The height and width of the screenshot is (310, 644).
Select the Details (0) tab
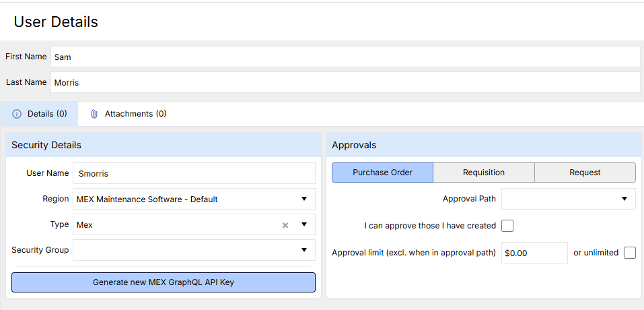click(x=40, y=114)
